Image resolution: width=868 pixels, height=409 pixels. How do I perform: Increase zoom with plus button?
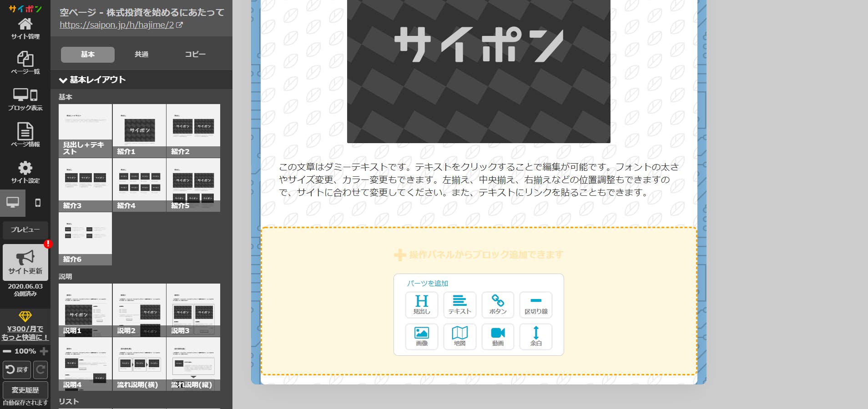click(44, 351)
